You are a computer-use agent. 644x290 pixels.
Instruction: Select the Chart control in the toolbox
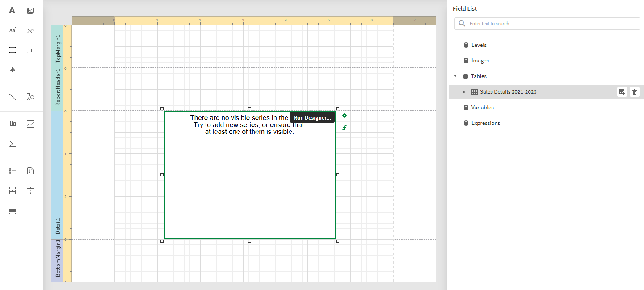point(30,124)
